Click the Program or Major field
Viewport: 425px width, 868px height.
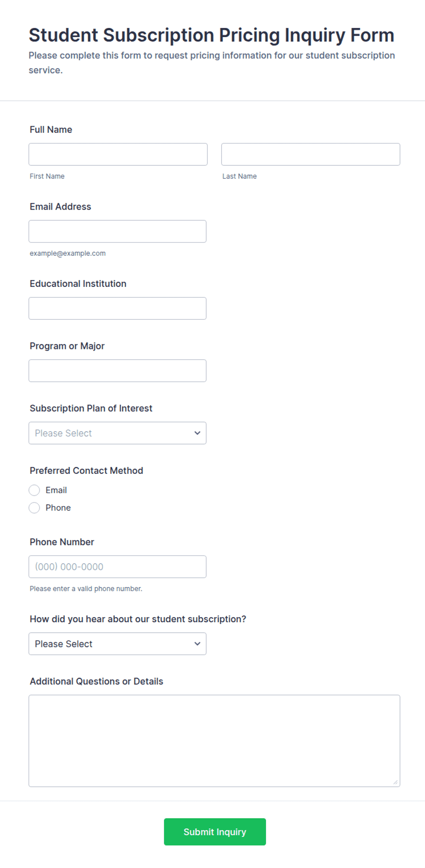click(117, 371)
